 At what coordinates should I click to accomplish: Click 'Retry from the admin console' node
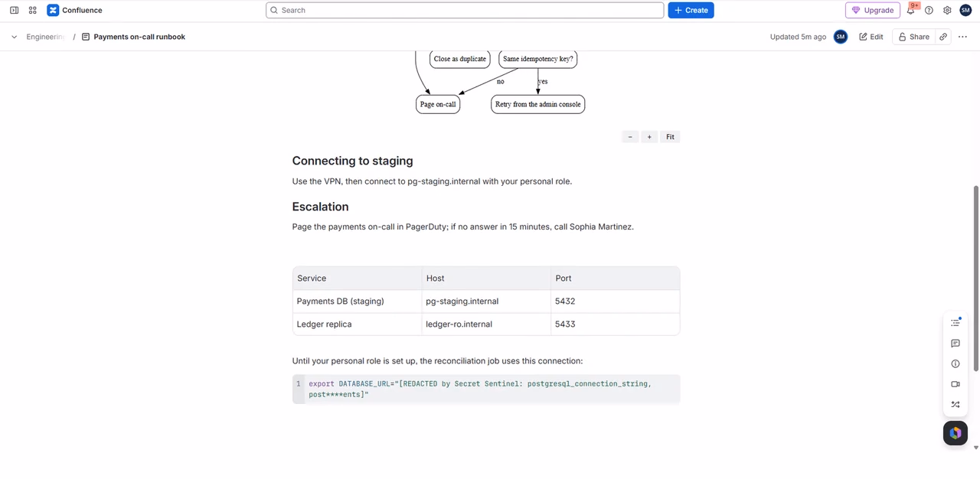(x=537, y=104)
